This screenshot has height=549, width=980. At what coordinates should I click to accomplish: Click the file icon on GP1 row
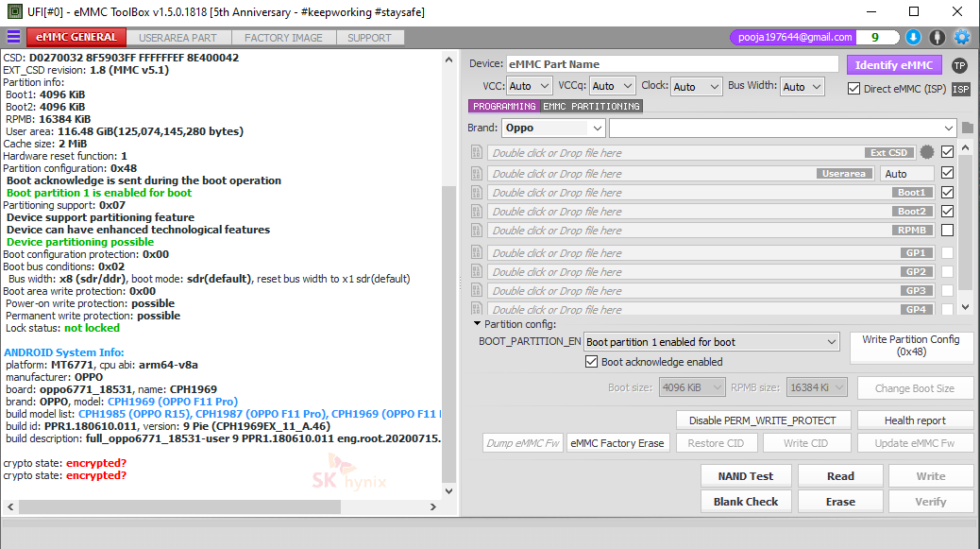(x=477, y=252)
